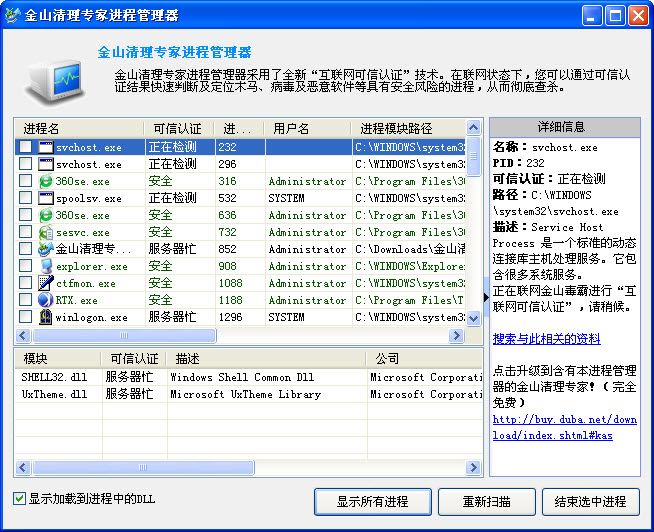Click the winlogon.exe process icon
Viewport: 654px width, 532px height.
coord(45,317)
